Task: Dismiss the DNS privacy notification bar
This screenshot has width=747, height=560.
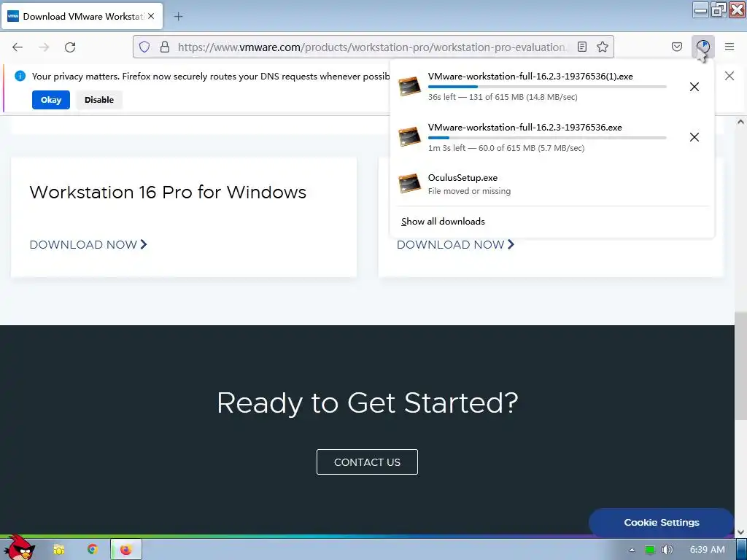Action: (x=729, y=76)
